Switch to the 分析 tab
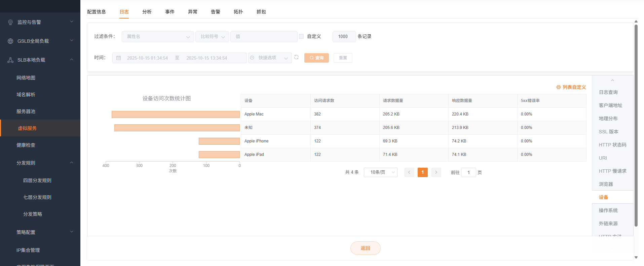Viewport: 644px width, 266px height. [147, 12]
